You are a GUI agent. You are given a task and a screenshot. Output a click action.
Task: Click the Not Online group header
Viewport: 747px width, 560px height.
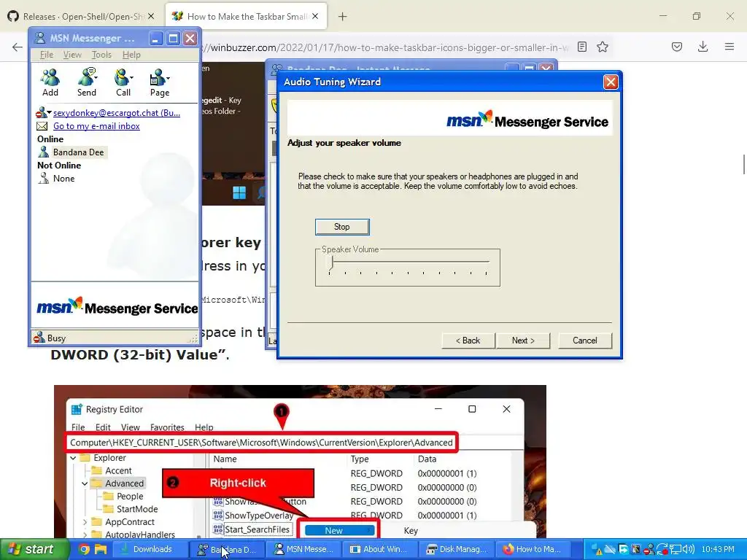(59, 166)
